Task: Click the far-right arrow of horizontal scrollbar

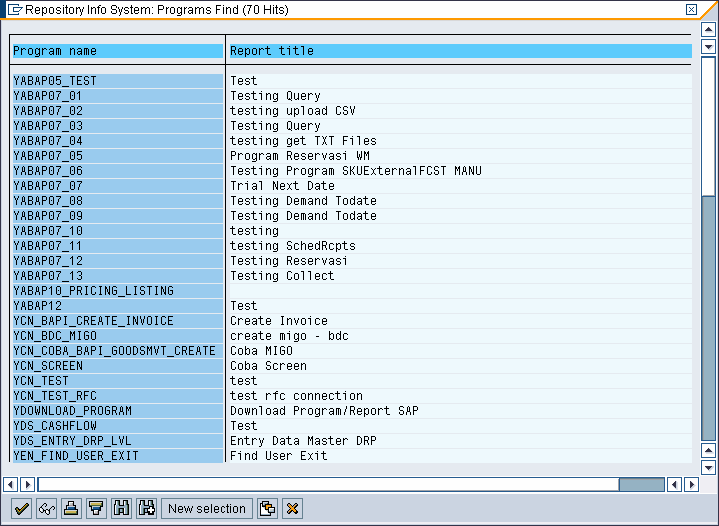Action: [691, 484]
